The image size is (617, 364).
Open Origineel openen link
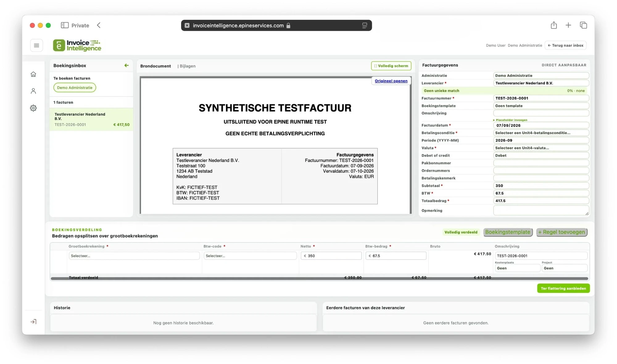point(391,81)
